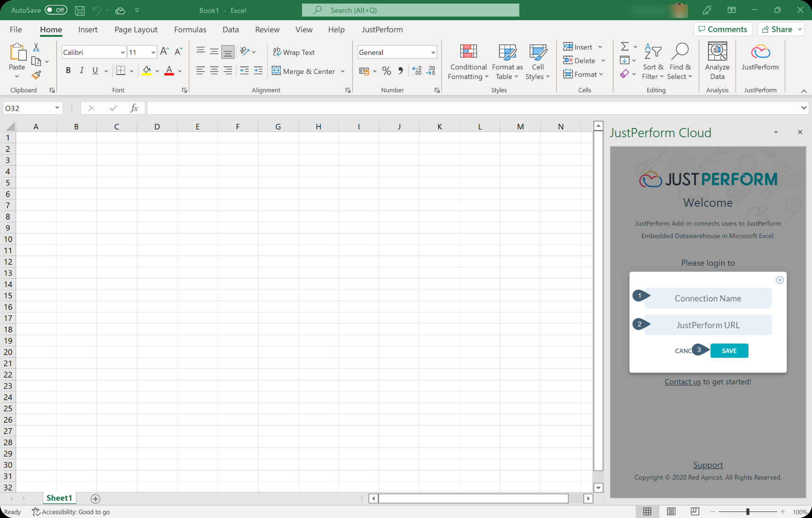Toggle Underline formatting
Viewport: 812px width, 518px height.
(x=94, y=70)
